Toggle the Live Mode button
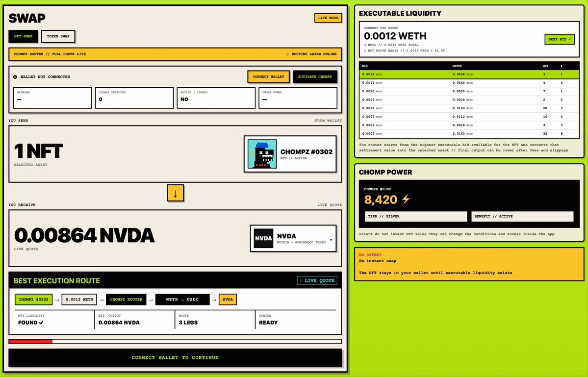Image resolution: width=588 pixels, height=377 pixels. click(328, 18)
